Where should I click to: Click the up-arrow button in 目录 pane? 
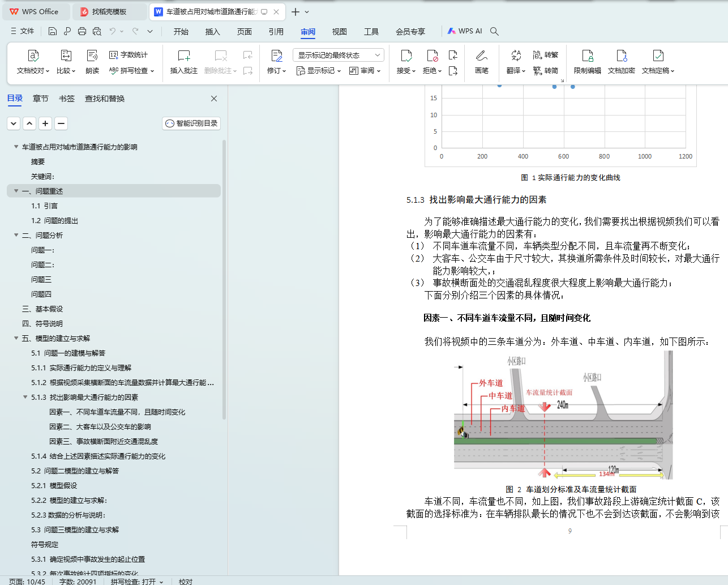[29, 123]
